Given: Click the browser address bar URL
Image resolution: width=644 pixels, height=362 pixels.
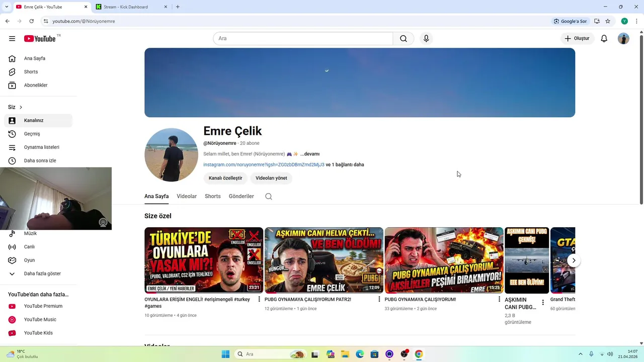Looking at the screenshot, I should pyautogui.click(x=84, y=21).
